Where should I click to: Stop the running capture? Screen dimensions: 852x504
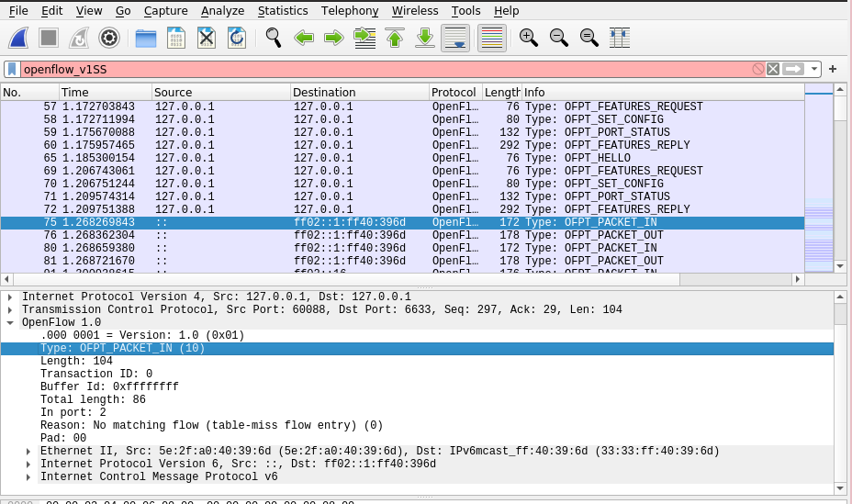49,38
